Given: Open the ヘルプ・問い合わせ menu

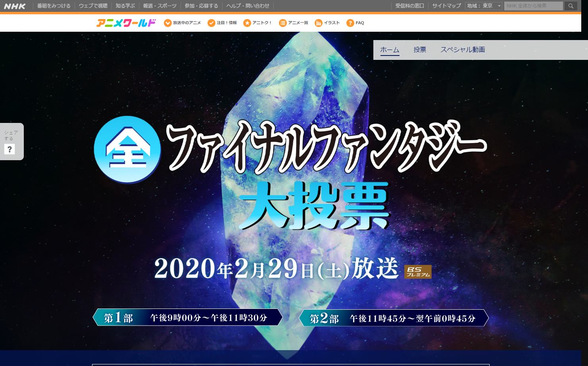Looking at the screenshot, I should point(248,6).
